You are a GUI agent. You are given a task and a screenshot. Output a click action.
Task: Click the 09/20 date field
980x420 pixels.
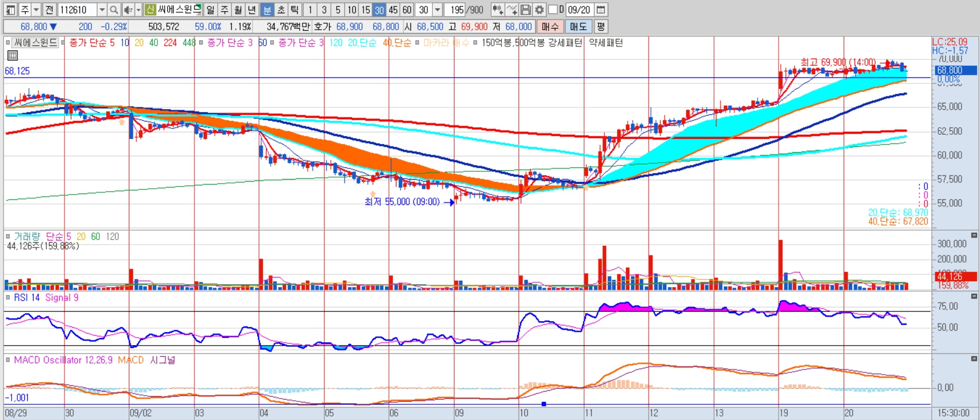click(579, 10)
